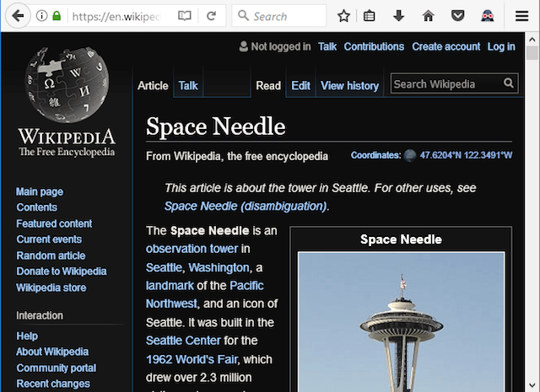Open the Help sidebar link
This screenshot has height=392, width=540.
pos(27,336)
